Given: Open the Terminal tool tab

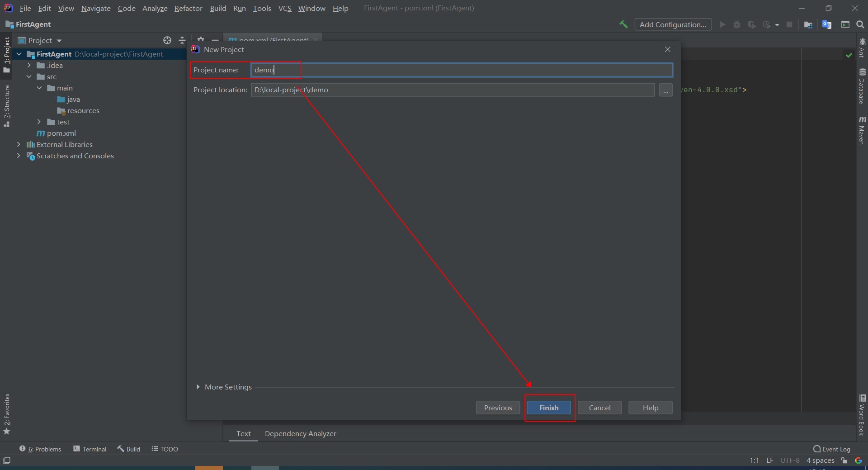Looking at the screenshot, I should (x=90, y=449).
